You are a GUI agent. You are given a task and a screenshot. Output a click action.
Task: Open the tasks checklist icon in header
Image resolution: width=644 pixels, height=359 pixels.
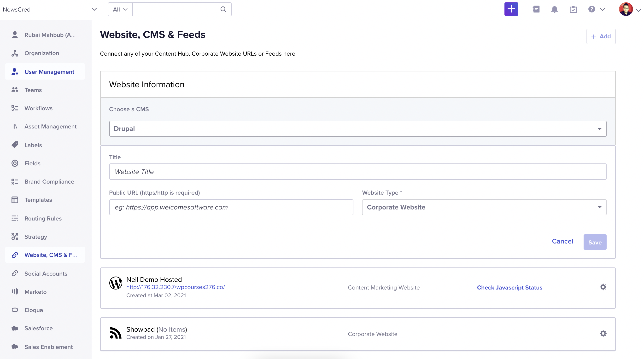(573, 9)
